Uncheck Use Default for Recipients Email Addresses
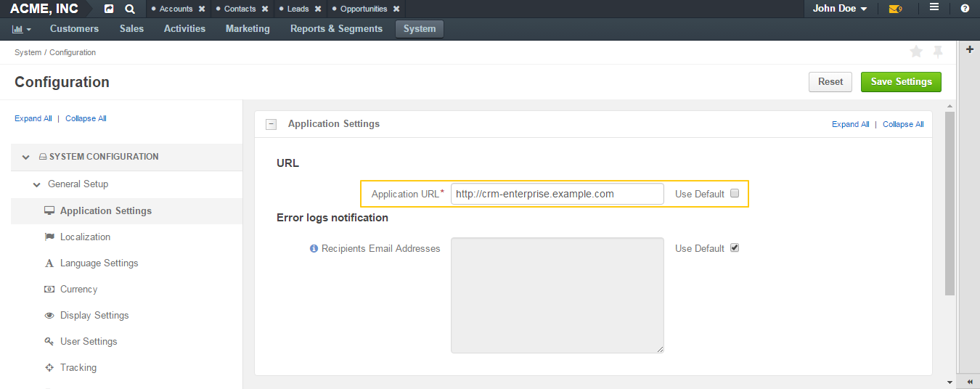This screenshot has width=980, height=389. click(735, 247)
